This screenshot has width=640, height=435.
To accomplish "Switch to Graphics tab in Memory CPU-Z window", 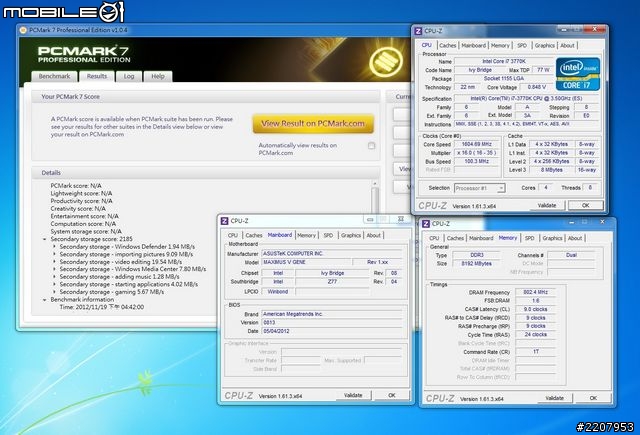I will click(x=552, y=238).
